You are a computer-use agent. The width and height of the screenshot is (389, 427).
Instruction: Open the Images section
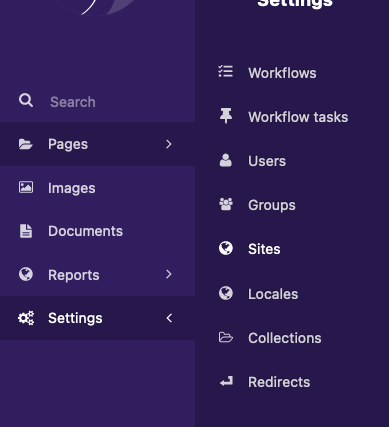(97, 188)
